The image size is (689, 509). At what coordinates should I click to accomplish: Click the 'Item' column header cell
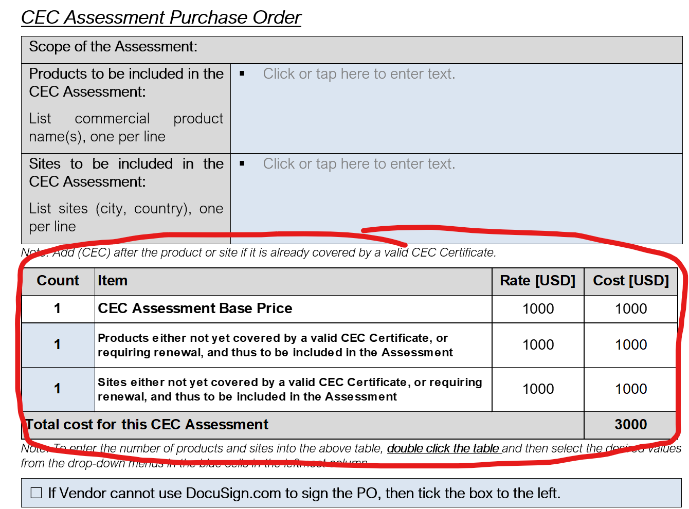pos(113,281)
